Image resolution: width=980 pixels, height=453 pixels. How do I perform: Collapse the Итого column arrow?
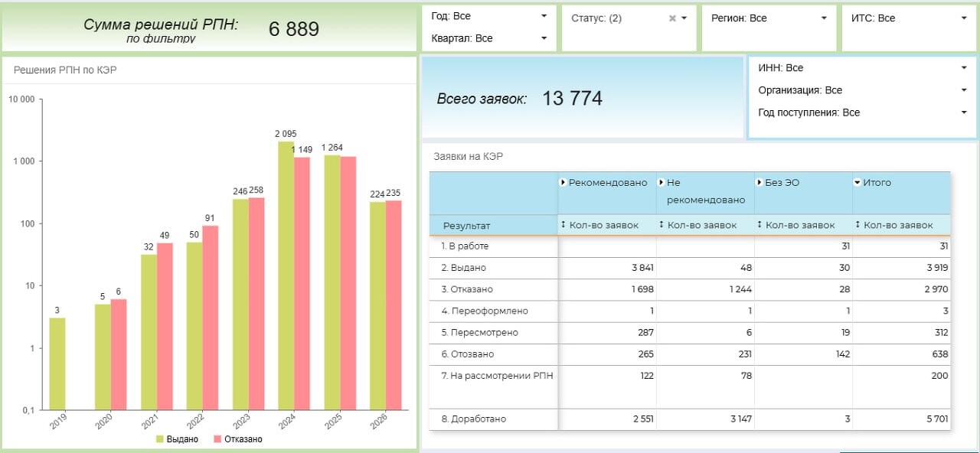pyautogui.click(x=857, y=183)
